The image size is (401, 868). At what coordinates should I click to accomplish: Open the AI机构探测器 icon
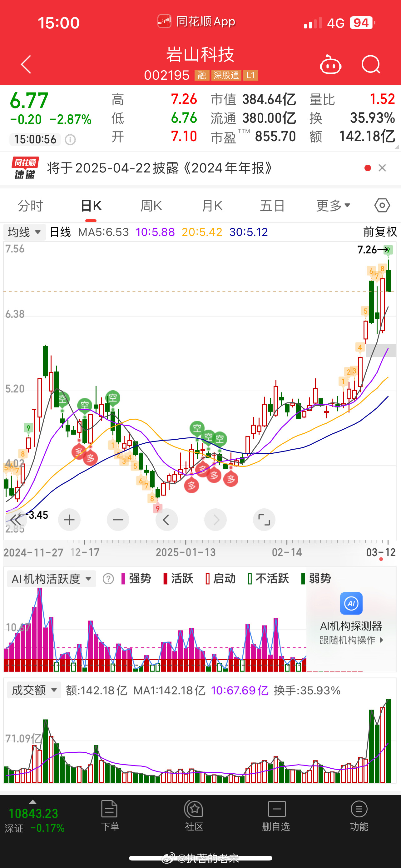(351, 603)
